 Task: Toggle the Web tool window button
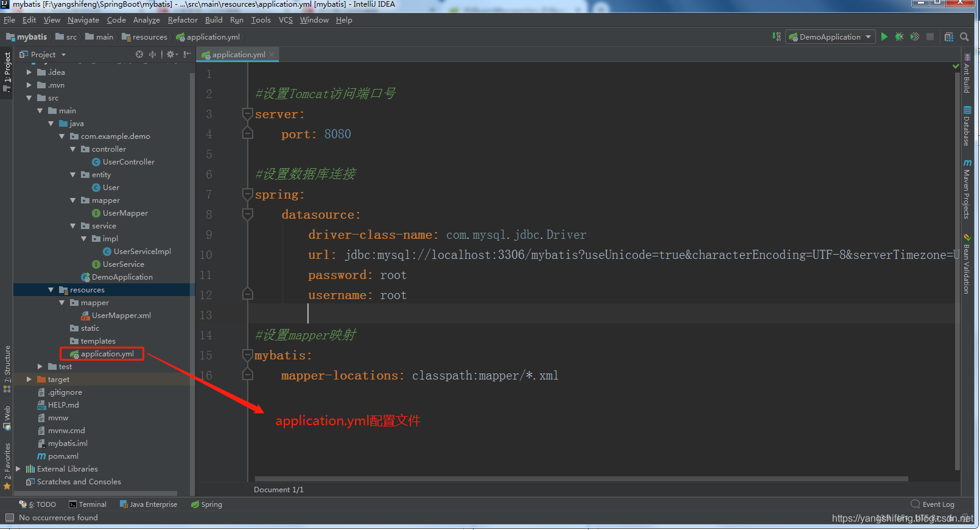[x=7, y=417]
